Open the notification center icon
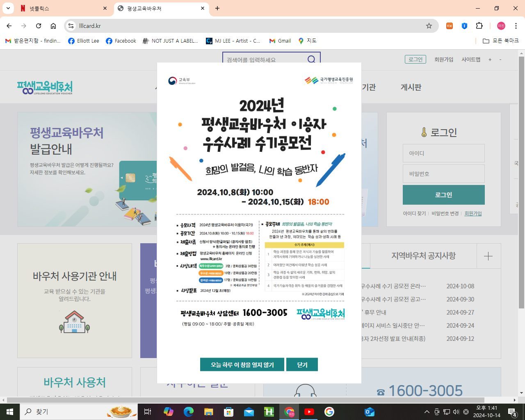Screen dimensions: 525x420 (x=513, y=412)
